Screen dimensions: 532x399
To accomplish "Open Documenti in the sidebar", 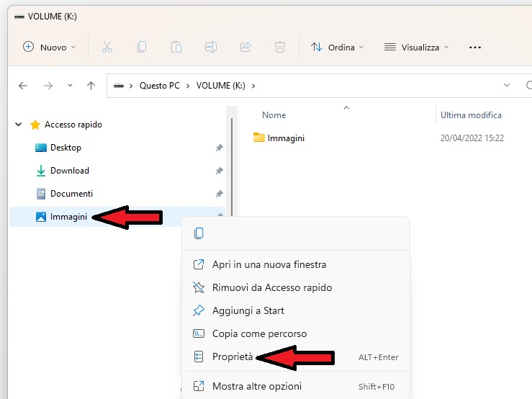I will [x=71, y=194].
